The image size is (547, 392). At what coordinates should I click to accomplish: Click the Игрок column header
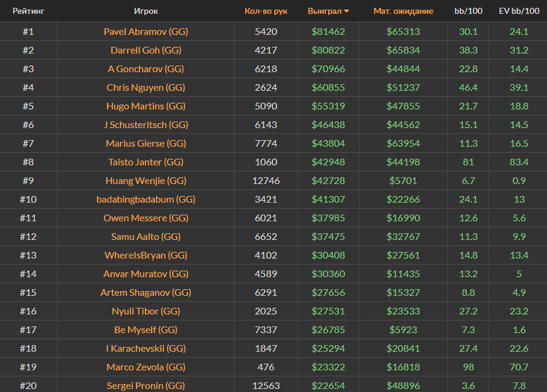(x=146, y=11)
